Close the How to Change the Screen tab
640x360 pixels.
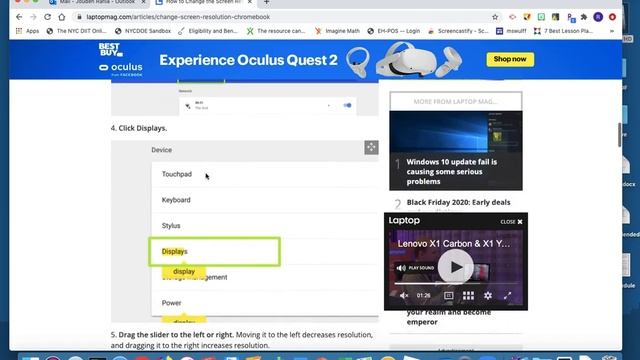tap(250, 2)
